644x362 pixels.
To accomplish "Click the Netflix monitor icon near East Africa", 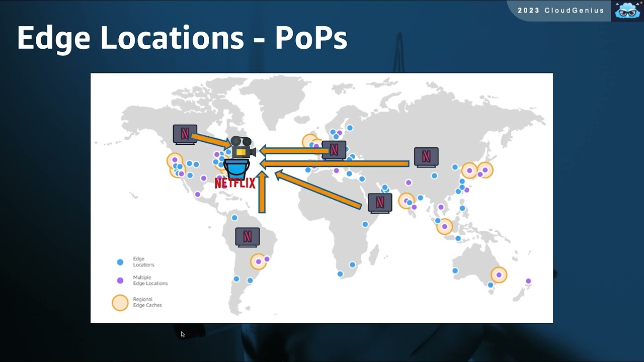I will tap(380, 203).
